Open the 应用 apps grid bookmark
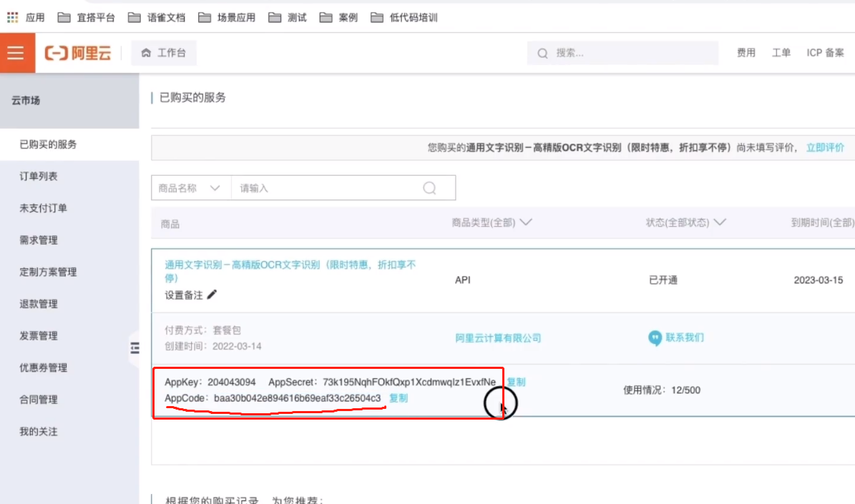The width and height of the screenshot is (855, 504). (x=26, y=17)
